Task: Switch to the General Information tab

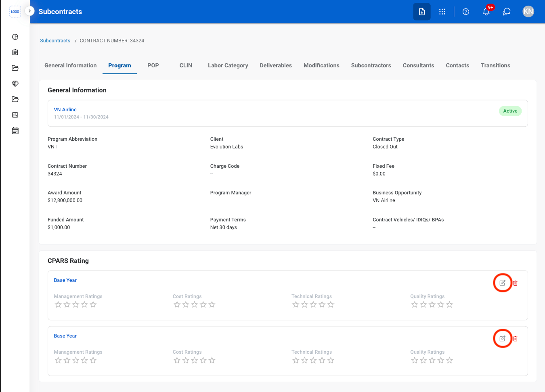Action: tap(71, 65)
